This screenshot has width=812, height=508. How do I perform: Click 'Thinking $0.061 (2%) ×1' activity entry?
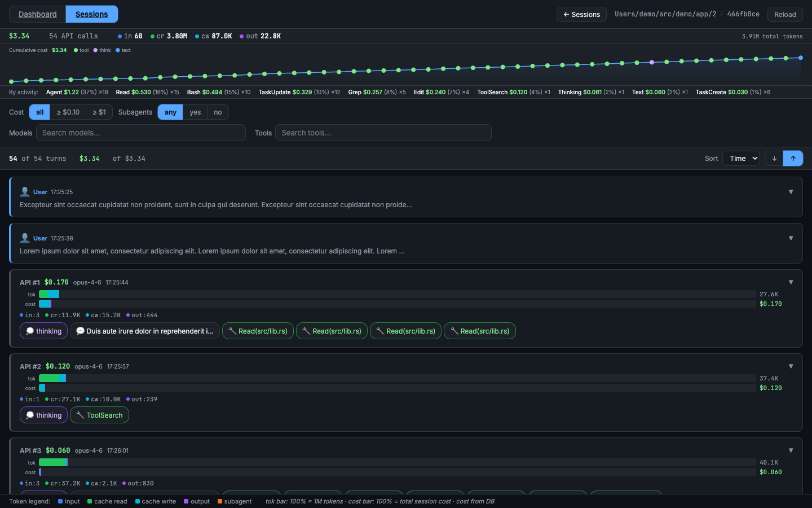coord(591,92)
